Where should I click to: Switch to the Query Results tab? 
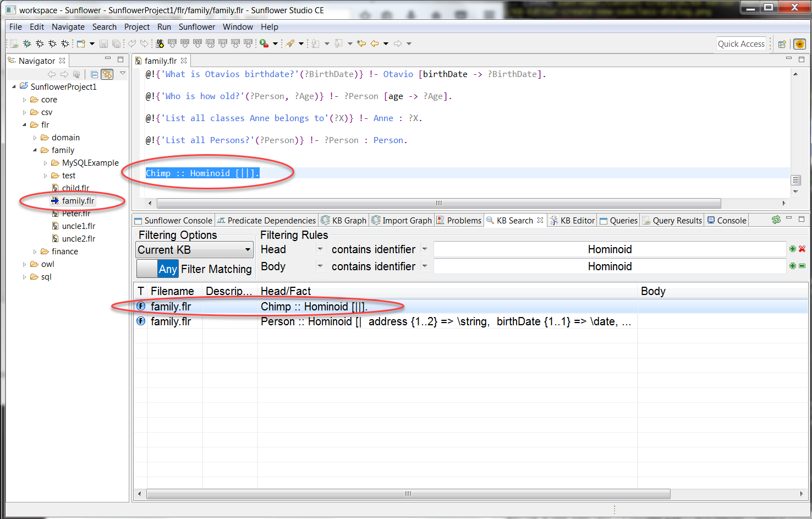point(672,220)
